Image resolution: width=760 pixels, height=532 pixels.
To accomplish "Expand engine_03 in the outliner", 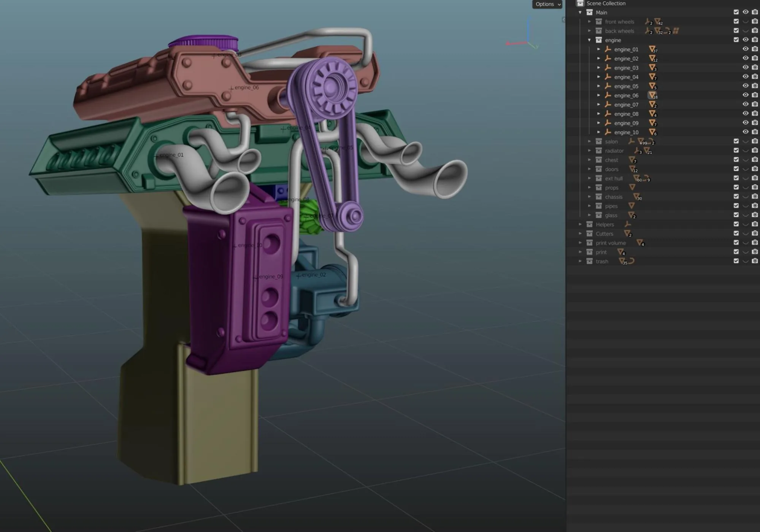I will [x=599, y=68].
